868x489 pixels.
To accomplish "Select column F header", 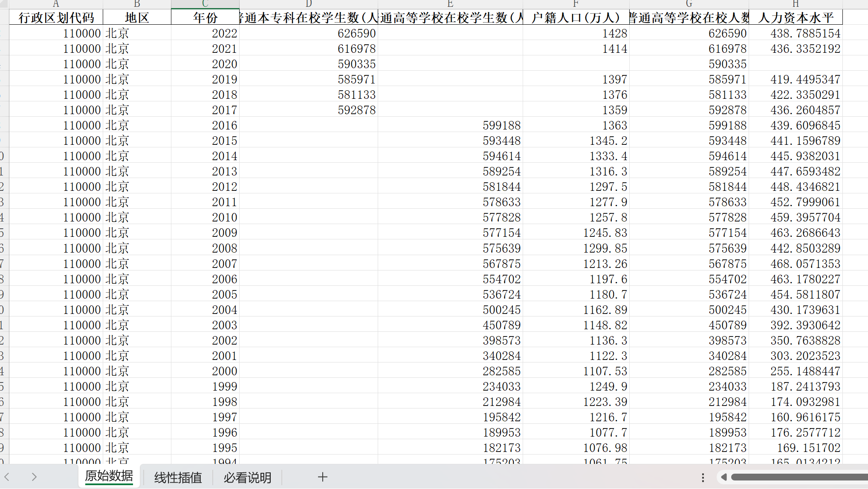I will pyautogui.click(x=576, y=4).
